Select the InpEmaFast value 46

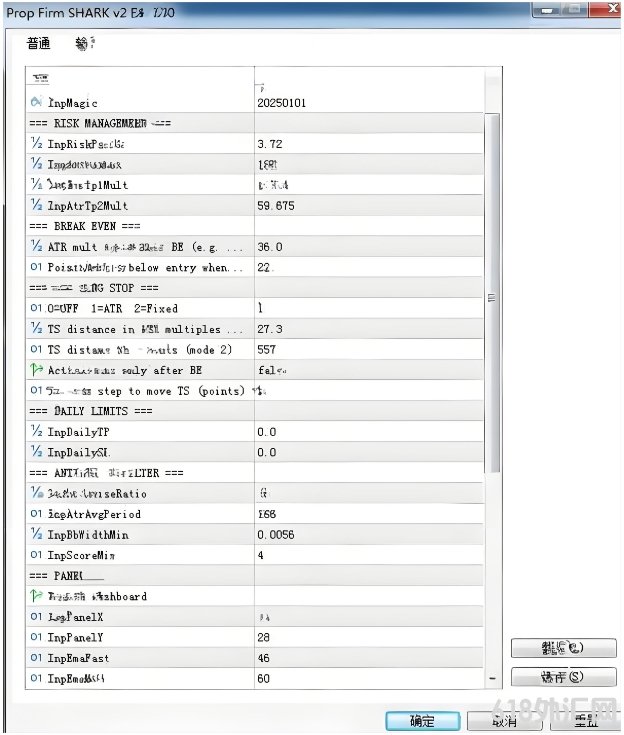coord(263,658)
